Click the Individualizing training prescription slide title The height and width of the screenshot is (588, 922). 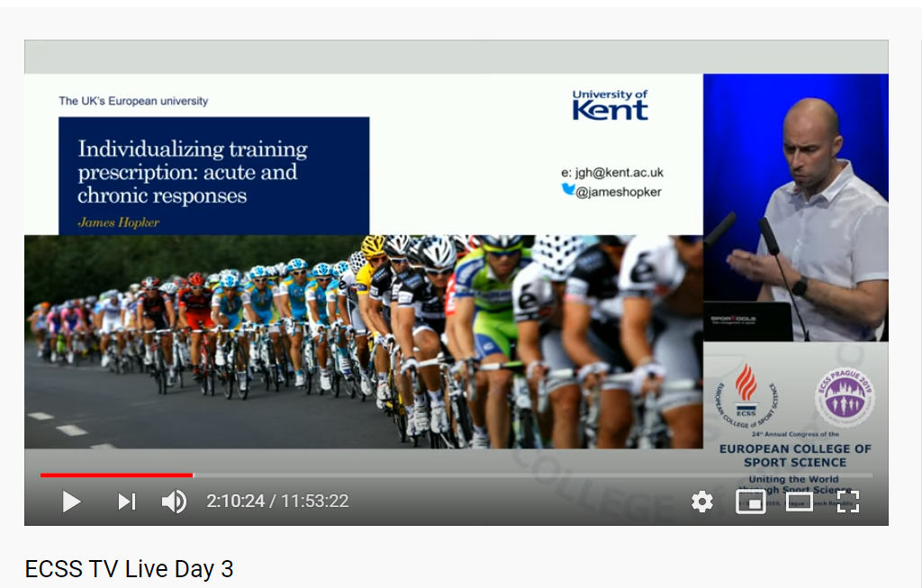193,171
